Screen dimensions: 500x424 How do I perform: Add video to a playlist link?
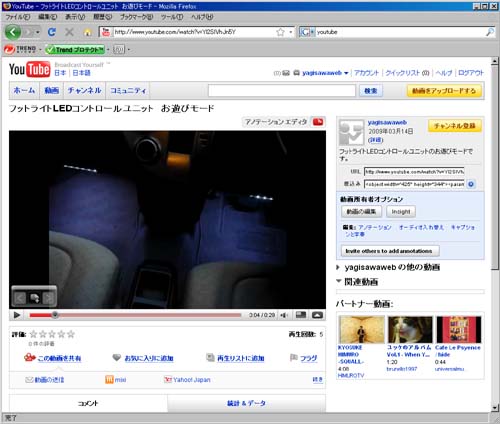pyautogui.click(x=240, y=358)
